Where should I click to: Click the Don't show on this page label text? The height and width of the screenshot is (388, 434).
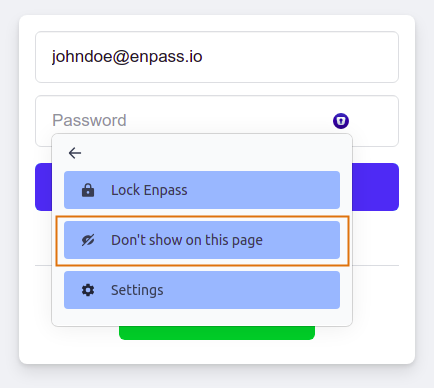pyautogui.click(x=187, y=240)
